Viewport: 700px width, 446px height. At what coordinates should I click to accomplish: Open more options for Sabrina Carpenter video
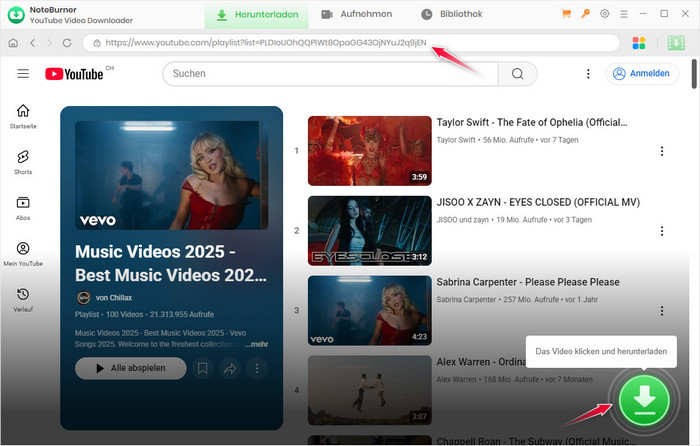(661, 311)
